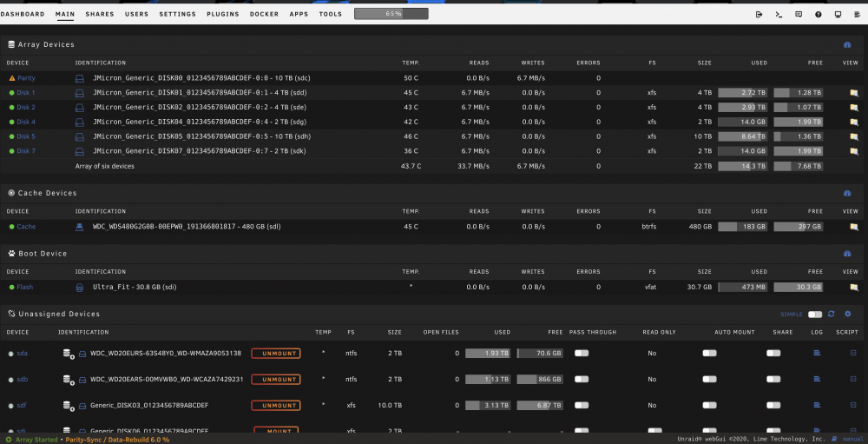868x444 pixels.
Task: Click the 65% progress bar in header
Action: coord(391,14)
